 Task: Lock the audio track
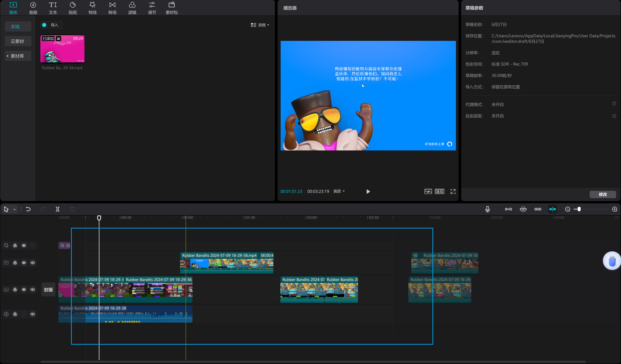[x=15, y=314]
